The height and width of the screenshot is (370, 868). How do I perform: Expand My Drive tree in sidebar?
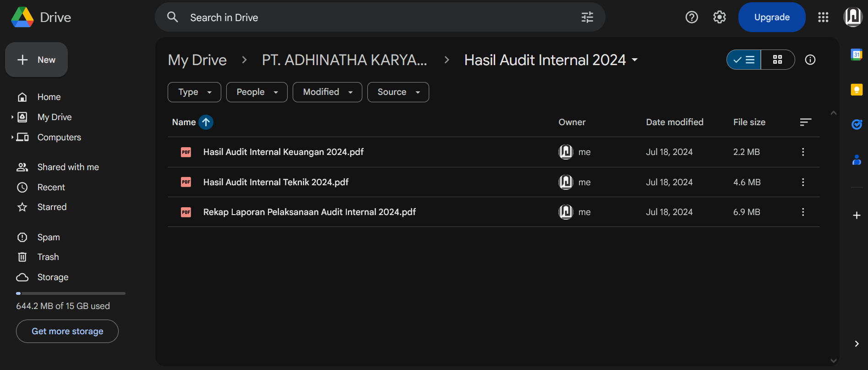click(12, 117)
